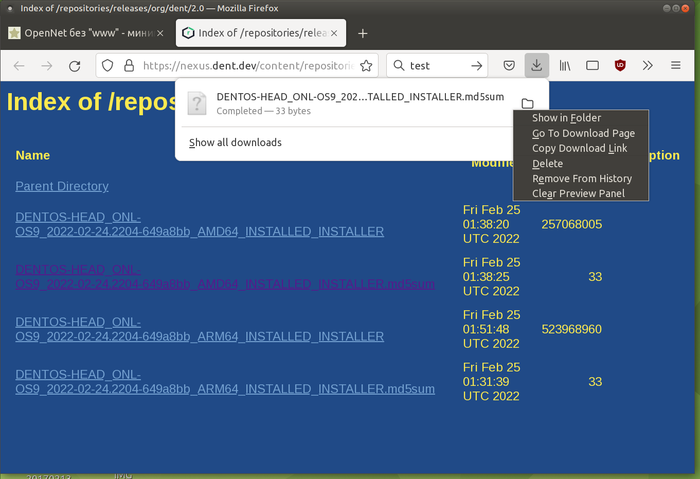Viewport: 700px width, 479px height.
Task: Click the size value 523968960
Action: (571, 329)
